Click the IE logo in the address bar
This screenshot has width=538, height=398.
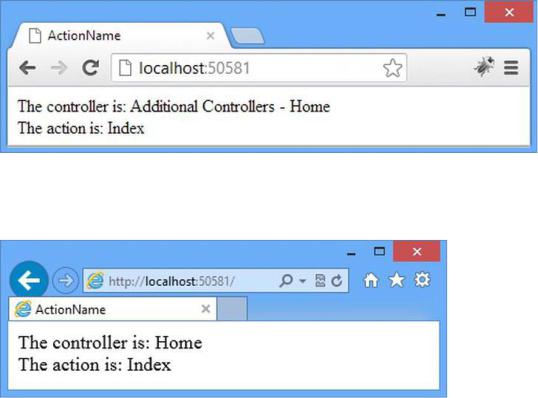click(x=95, y=280)
